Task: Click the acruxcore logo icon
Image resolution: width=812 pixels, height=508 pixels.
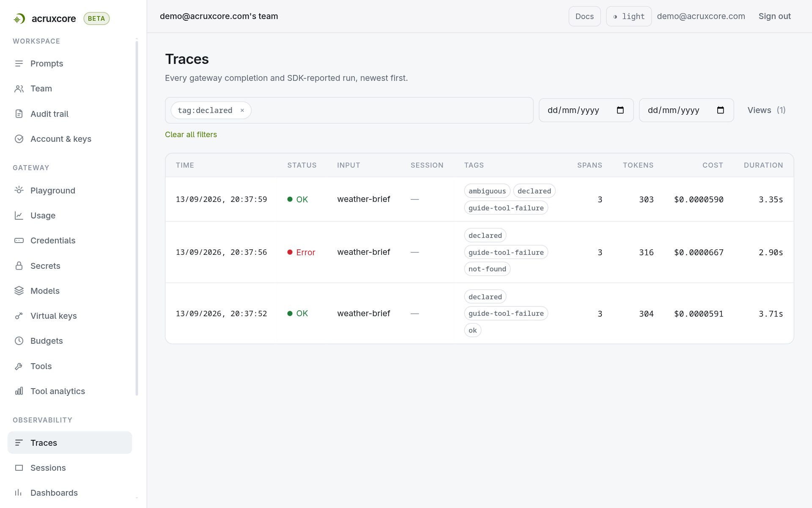Action: pos(19,19)
